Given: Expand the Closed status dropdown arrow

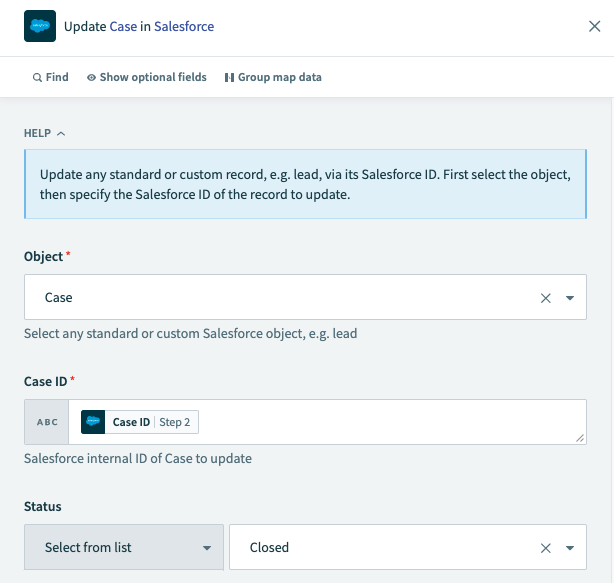Looking at the screenshot, I should (570, 548).
